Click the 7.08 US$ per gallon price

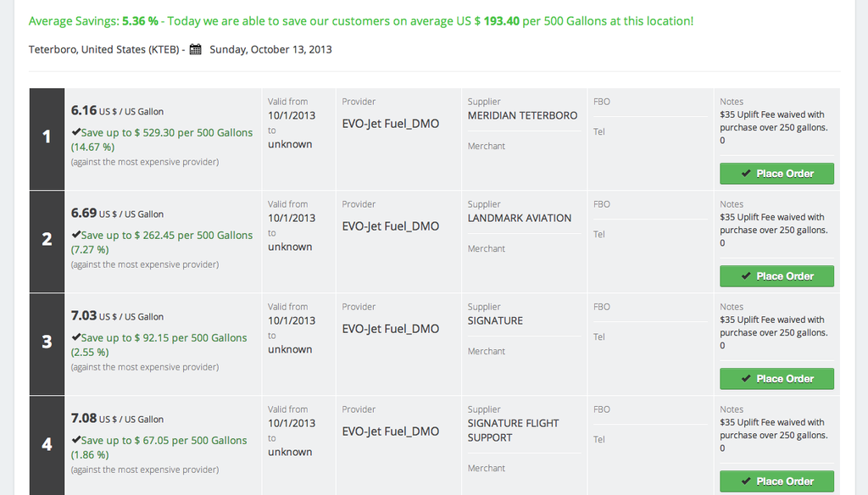84,418
